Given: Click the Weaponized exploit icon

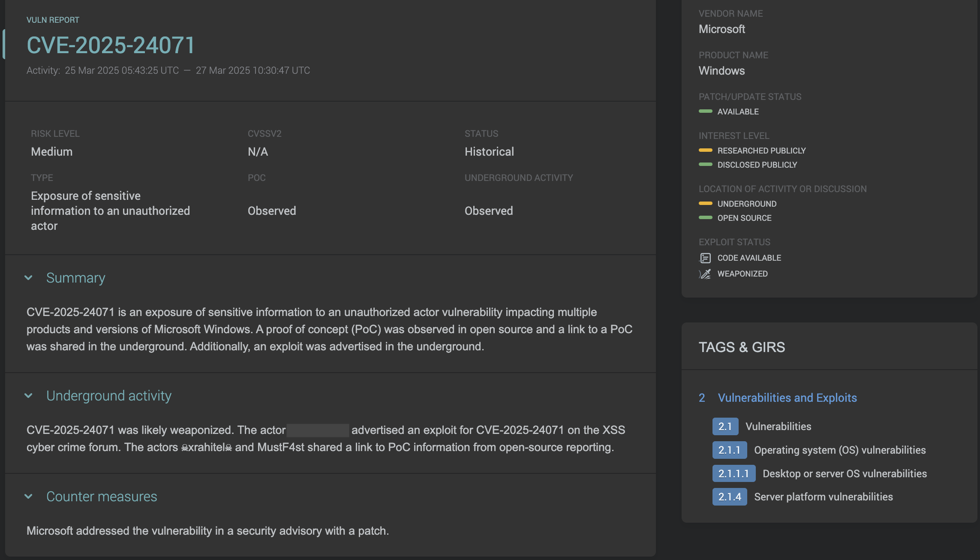Looking at the screenshot, I should tap(705, 274).
